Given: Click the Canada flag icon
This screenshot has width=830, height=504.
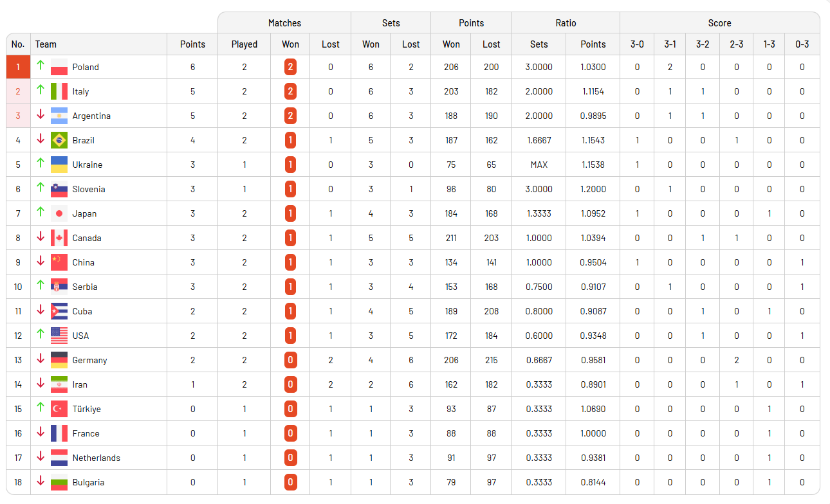Looking at the screenshot, I should 59,238.
